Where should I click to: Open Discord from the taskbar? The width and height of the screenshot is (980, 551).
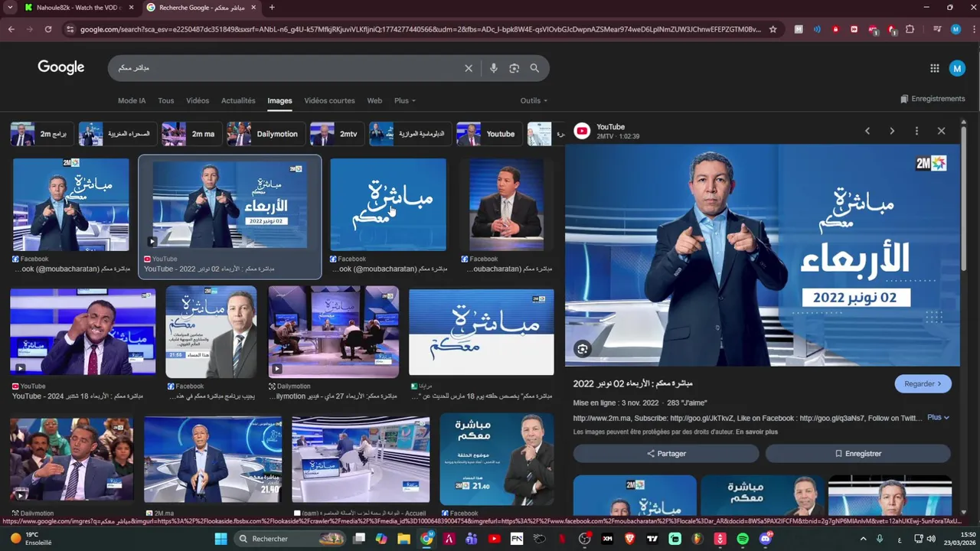click(765, 539)
